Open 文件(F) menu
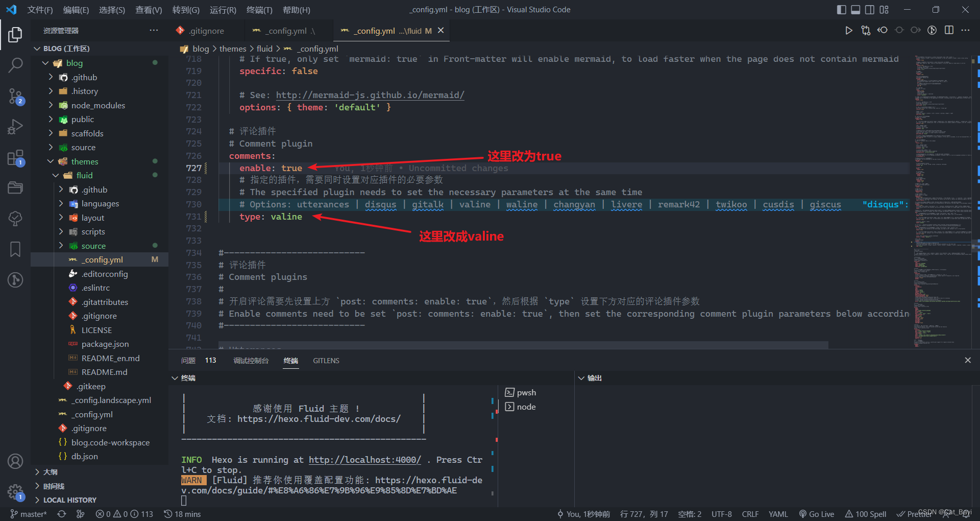 (40, 10)
